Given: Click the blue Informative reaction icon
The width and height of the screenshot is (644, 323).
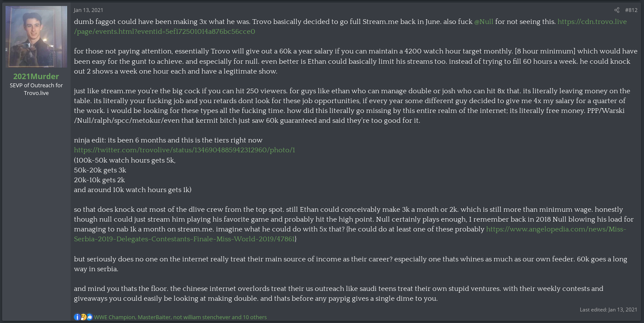Looking at the screenshot, I should coord(77,317).
